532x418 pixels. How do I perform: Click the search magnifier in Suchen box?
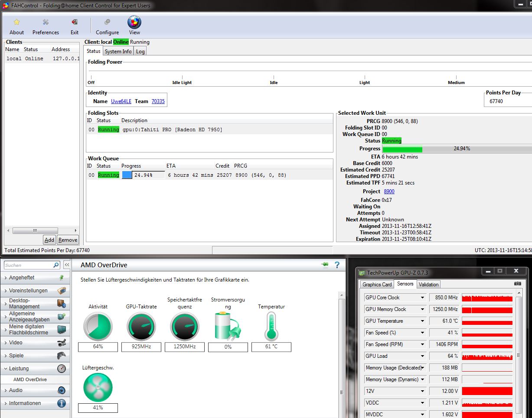tap(56, 265)
